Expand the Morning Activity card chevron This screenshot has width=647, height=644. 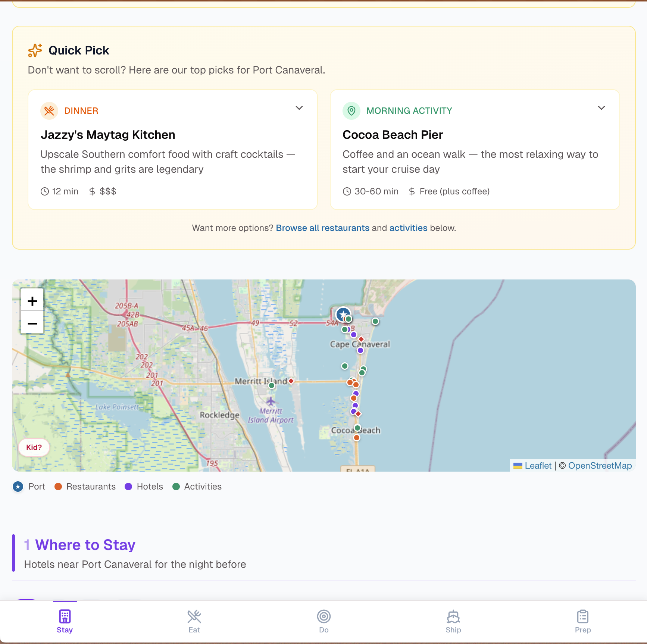pyautogui.click(x=601, y=108)
